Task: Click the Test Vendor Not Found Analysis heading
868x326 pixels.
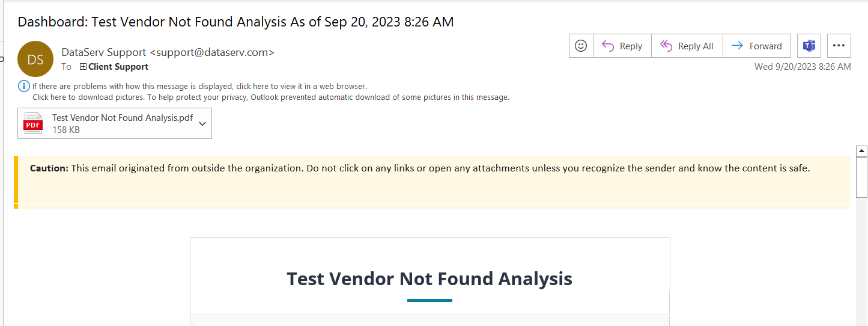Action: point(429,278)
